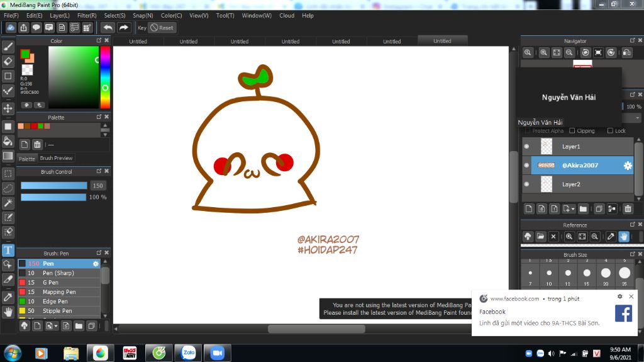The height and width of the screenshot is (362, 644).
Task: Click the foreground green color box
Action: click(25, 54)
